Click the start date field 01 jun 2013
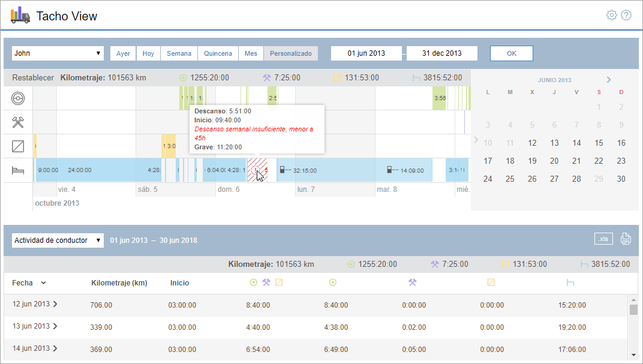643x364 pixels. click(366, 53)
